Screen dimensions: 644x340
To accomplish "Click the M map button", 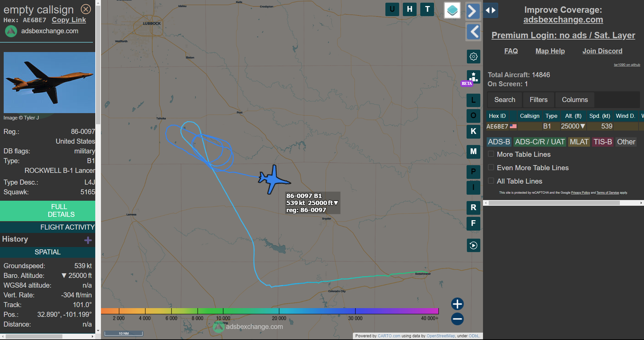I will [473, 152].
